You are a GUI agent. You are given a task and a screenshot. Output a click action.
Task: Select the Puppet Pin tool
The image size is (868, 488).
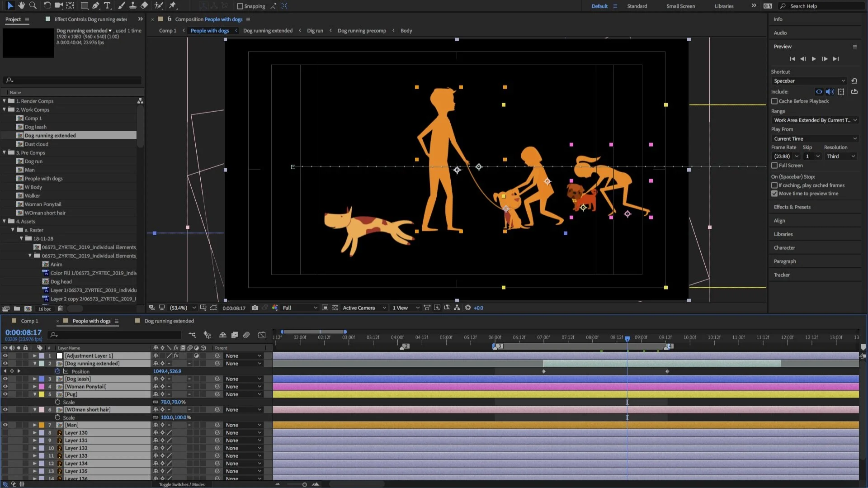coord(173,5)
